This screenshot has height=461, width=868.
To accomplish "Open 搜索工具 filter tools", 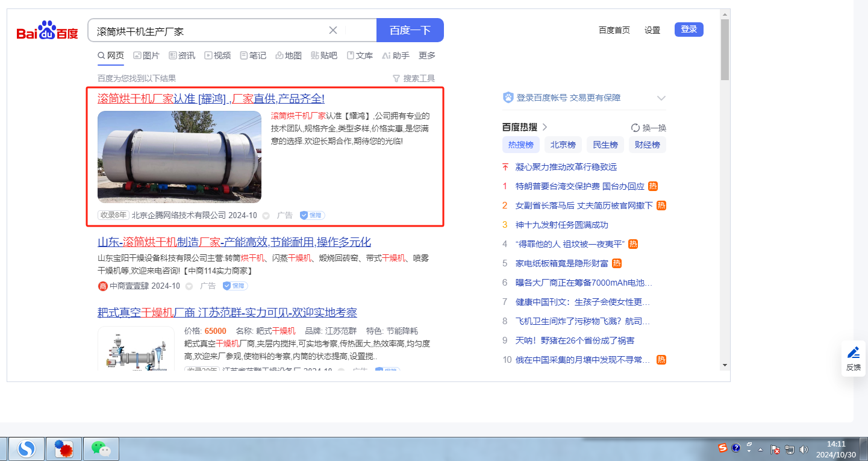I will coord(413,78).
